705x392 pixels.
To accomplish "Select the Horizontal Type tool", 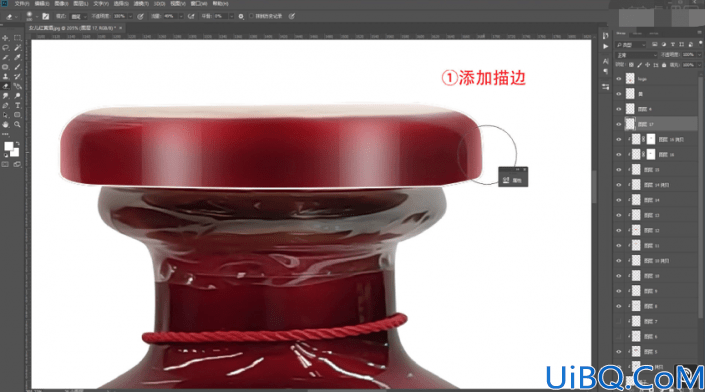I will [17, 106].
